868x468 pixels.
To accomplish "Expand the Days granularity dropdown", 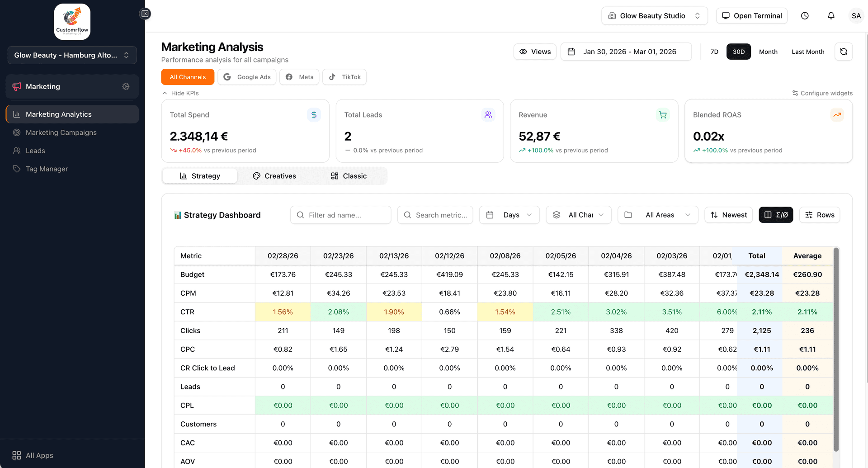I will point(509,215).
